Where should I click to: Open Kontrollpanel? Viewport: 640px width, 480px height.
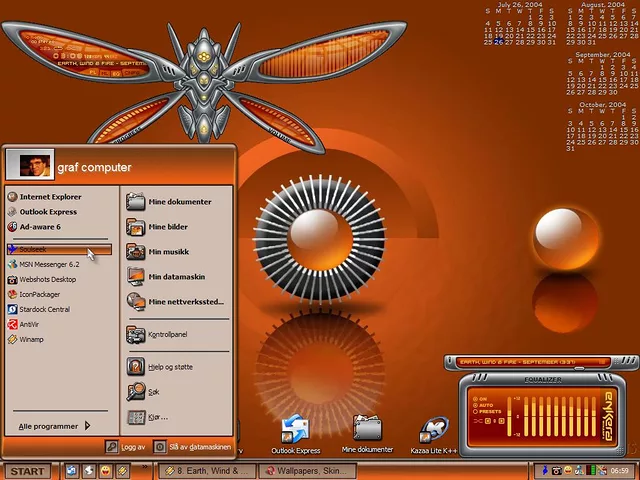click(x=157, y=334)
